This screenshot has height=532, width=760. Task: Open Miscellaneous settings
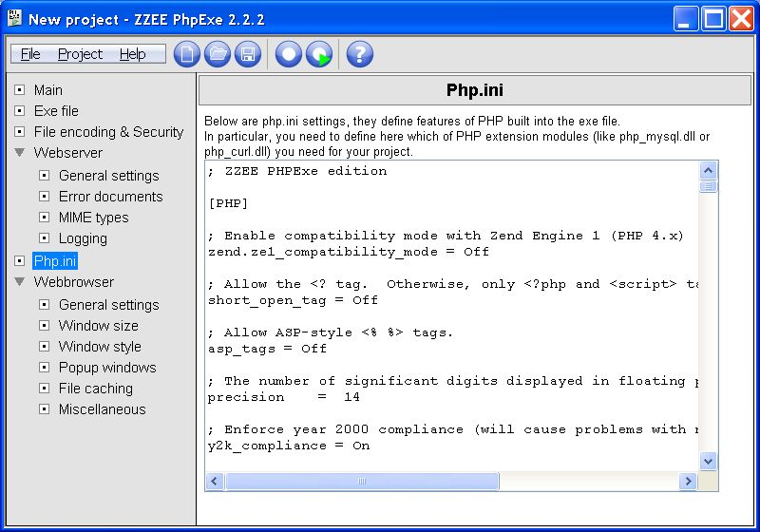[102, 409]
